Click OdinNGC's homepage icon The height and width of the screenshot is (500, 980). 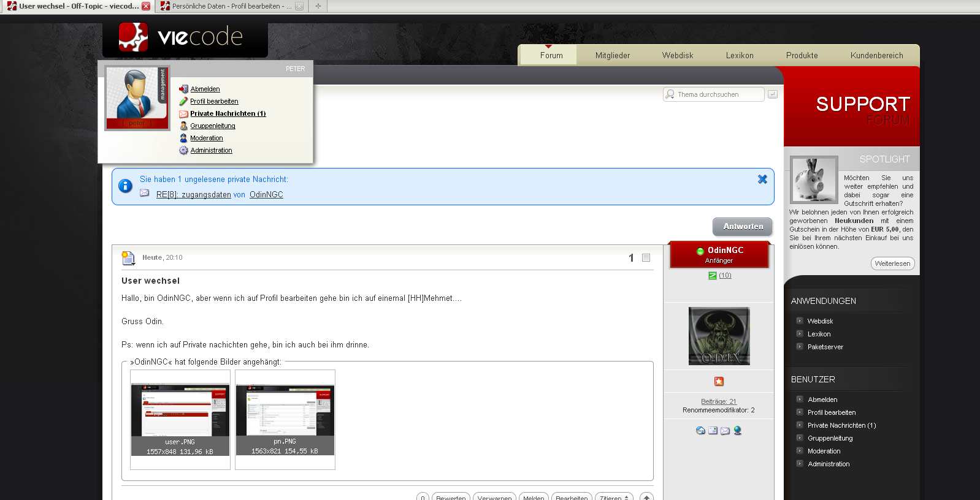[700, 430]
